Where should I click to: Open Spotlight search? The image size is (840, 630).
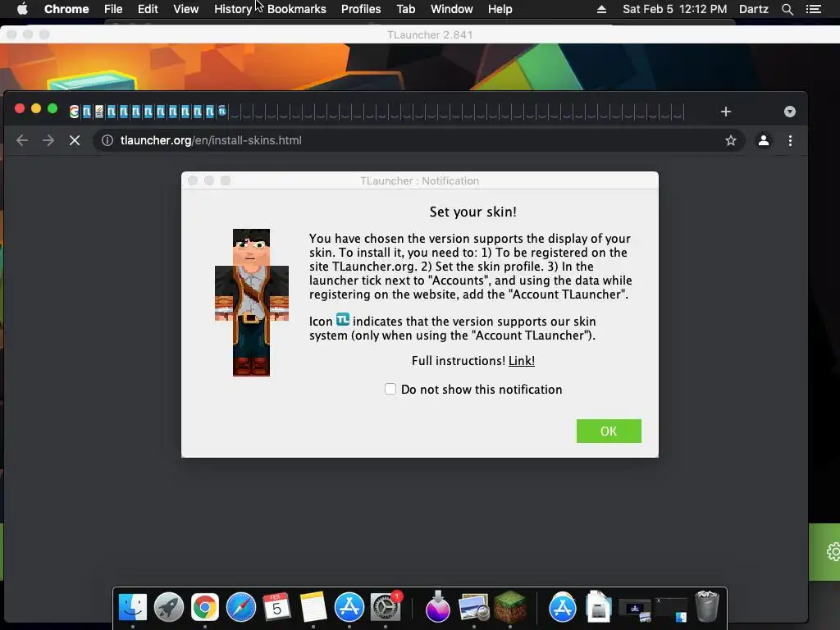coord(787,9)
